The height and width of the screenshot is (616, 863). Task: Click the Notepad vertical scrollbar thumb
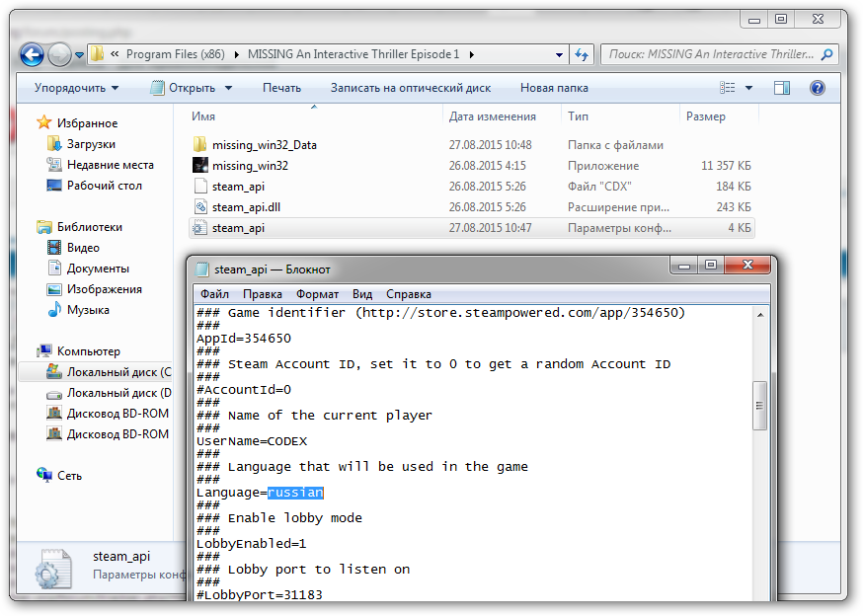[760, 405]
